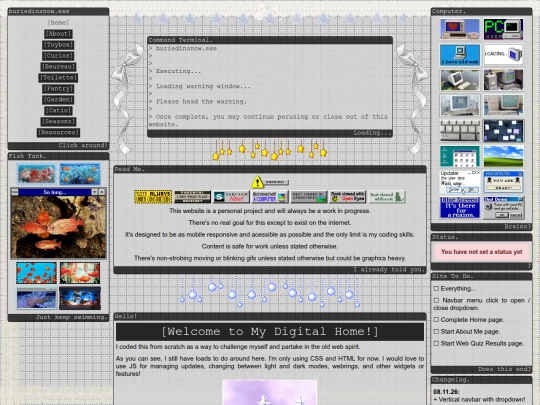Click the 'Command Terminal.' title bar
Screen dimensions: 540x405
pos(270,40)
